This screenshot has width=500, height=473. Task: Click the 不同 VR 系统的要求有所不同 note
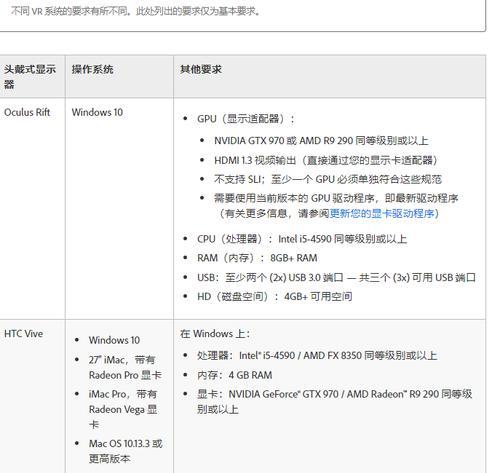[135, 11]
